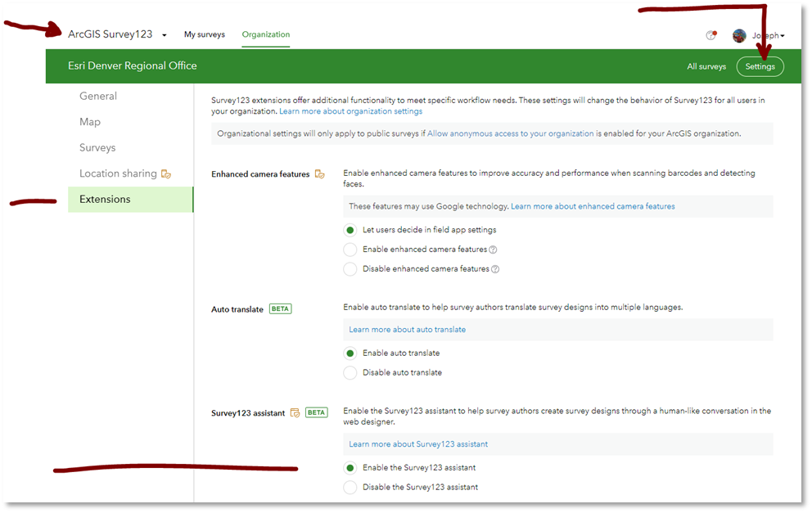Viewport: 812px width, 513px height.
Task: Click the Auto translate section label
Action: (237, 309)
